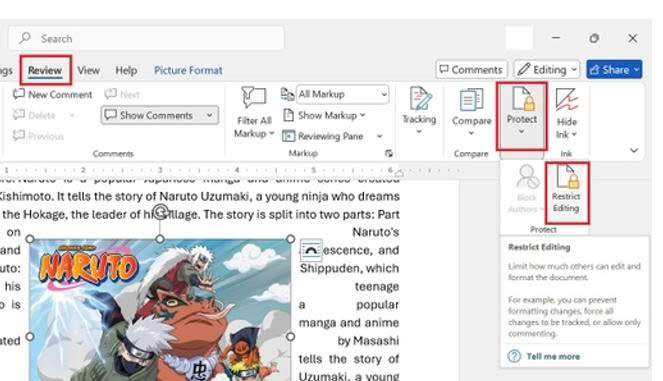Switch to the View tab
Image resolution: width=663 pixels, height=381 pixels.
click(x=88, y=70)
